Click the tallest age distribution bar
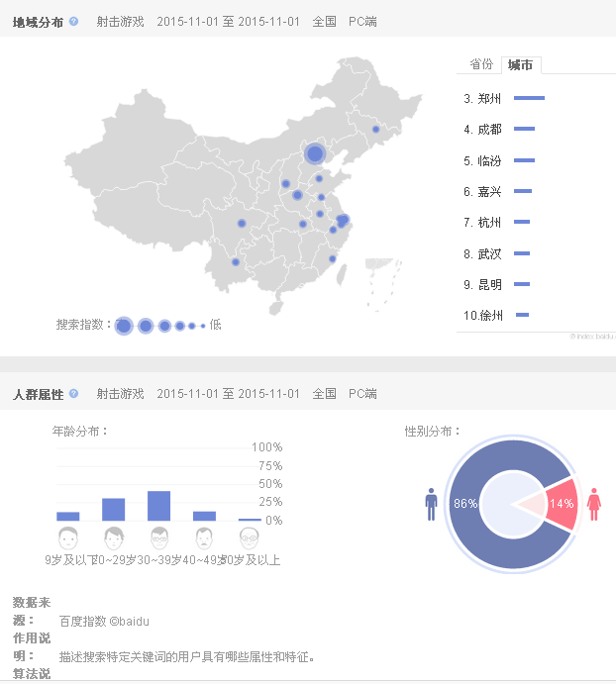 pyautogui.click(x=158, y=506)
